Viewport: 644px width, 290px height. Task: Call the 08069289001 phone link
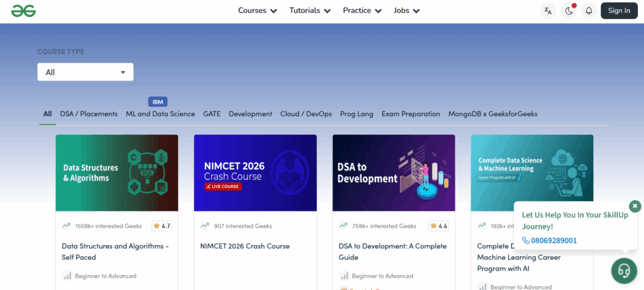click(550, 241)
